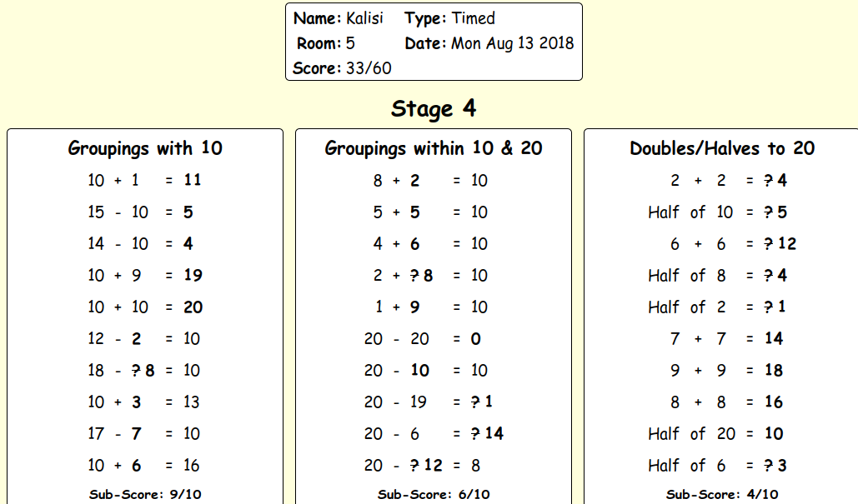Image resolution: width=858 pixels, height=504 pixels.
Task: Click the Sub-Score 9/10 label
Action: click(x=145, y=495)
